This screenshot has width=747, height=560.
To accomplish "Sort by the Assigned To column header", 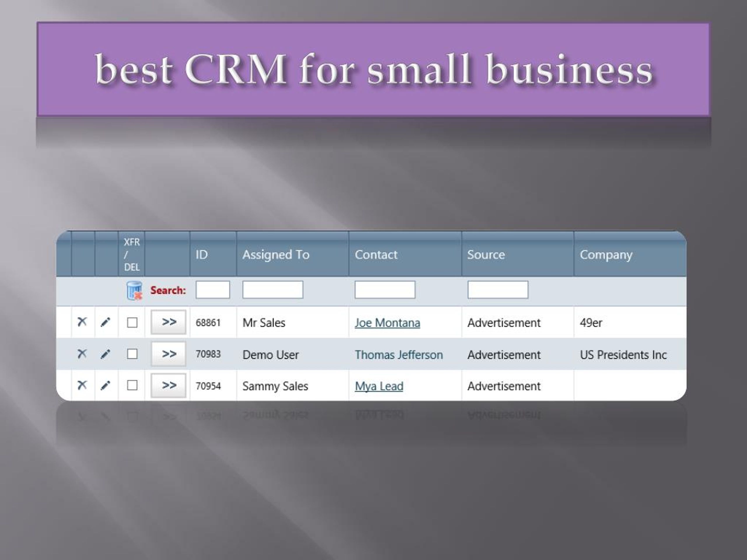I will click(x=275, y=255).
